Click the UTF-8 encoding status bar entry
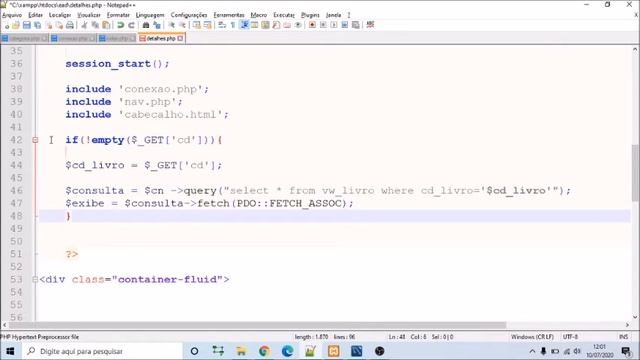 (x=570, y=337)
